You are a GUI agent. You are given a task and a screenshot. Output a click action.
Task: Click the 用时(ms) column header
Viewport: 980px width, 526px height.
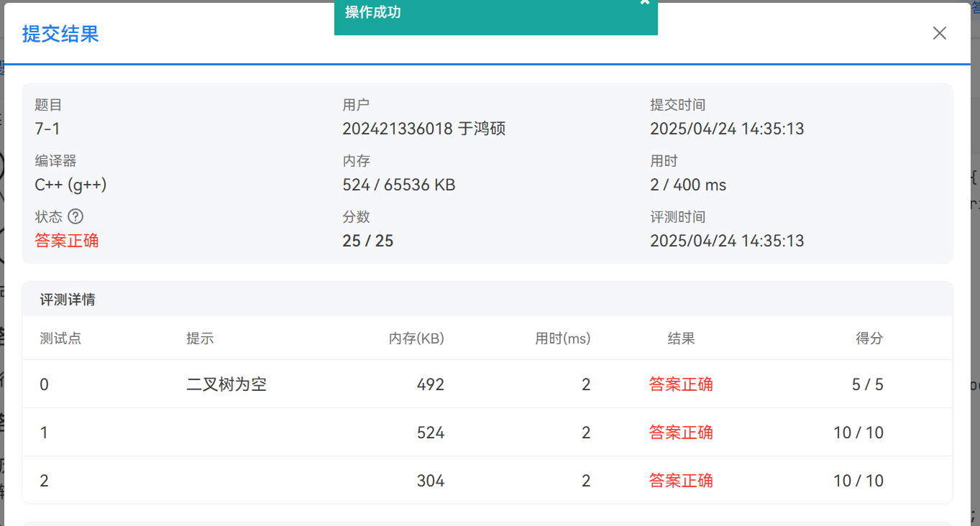(562, 338)
